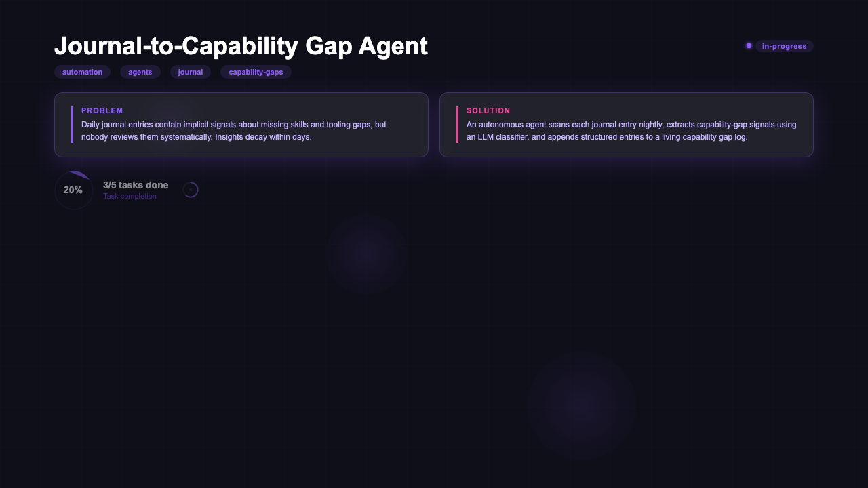Toggle the capability-gaps tag

[x=256, y=72]
